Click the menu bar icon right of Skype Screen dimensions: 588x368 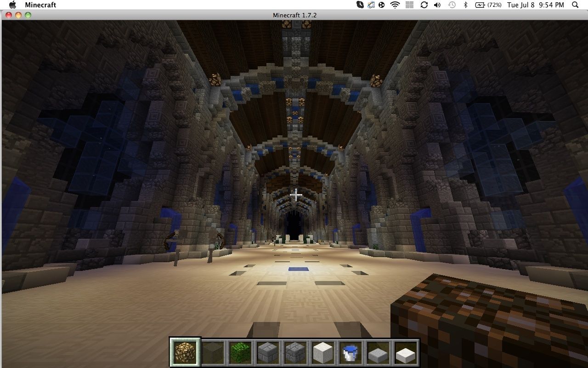371,5
